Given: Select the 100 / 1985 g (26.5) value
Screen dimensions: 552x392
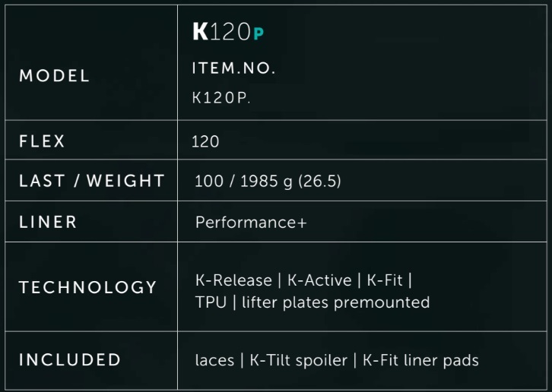Looking at the screenshot, I should (x=268, y=182).
